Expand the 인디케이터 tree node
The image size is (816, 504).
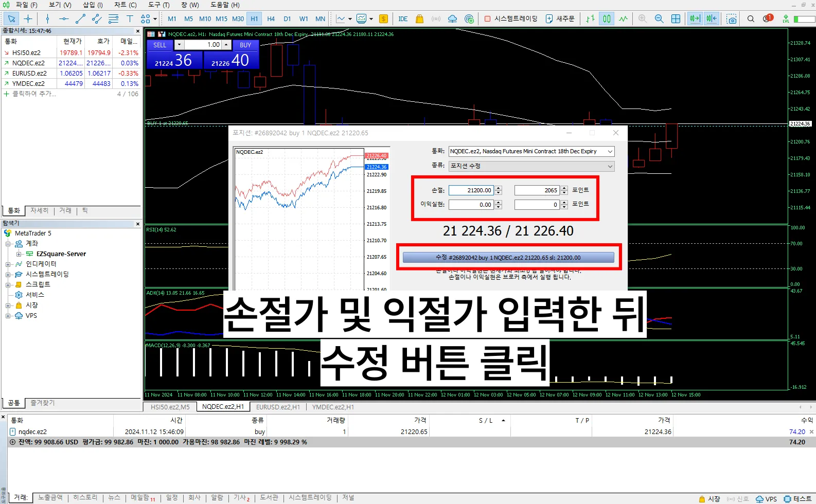click(x=8, y=264)
